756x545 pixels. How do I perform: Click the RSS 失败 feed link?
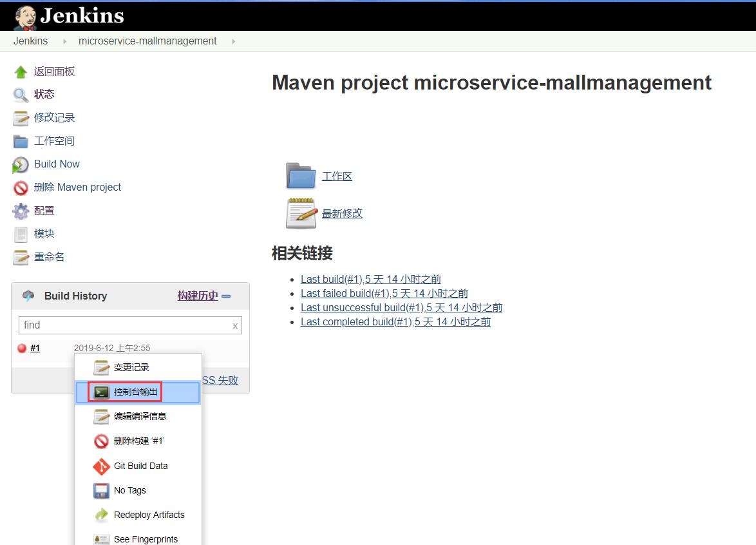tap(220, 380)
